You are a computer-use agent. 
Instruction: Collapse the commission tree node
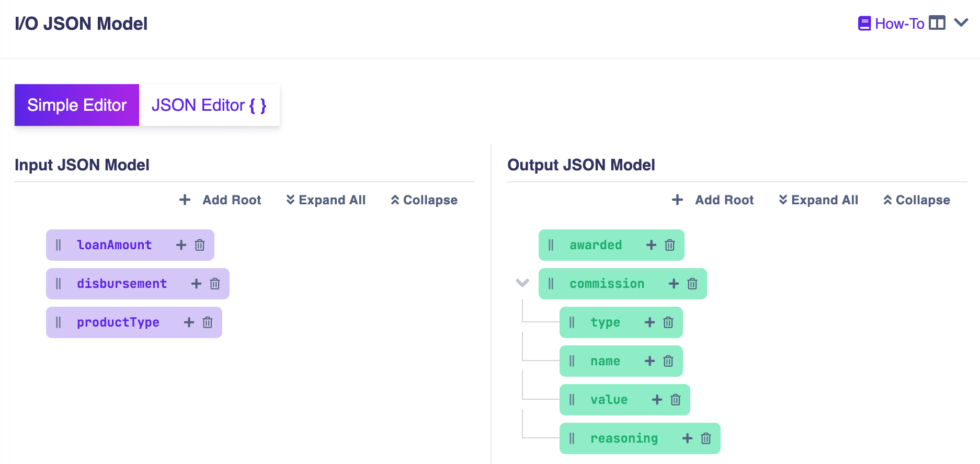pos(522,283)
